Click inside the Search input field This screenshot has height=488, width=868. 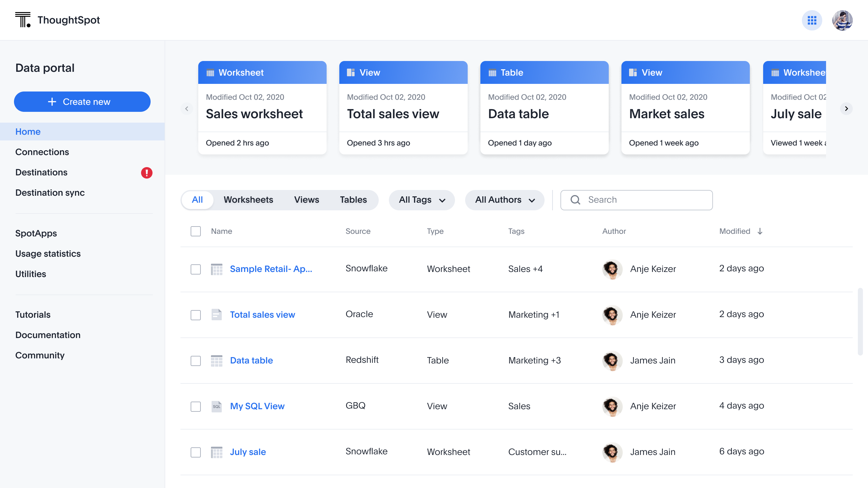click(636, 200)
